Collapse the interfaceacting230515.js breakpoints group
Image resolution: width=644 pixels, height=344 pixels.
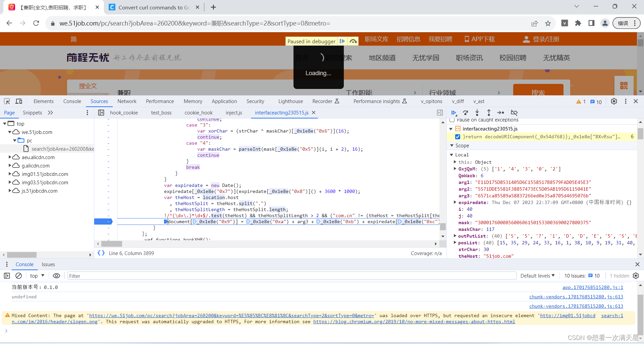point(451,129)
